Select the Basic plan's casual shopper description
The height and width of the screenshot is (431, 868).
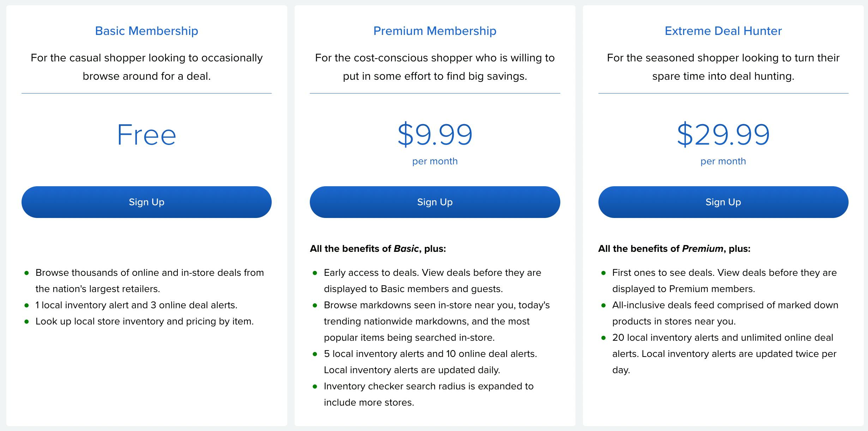[146, 66]
